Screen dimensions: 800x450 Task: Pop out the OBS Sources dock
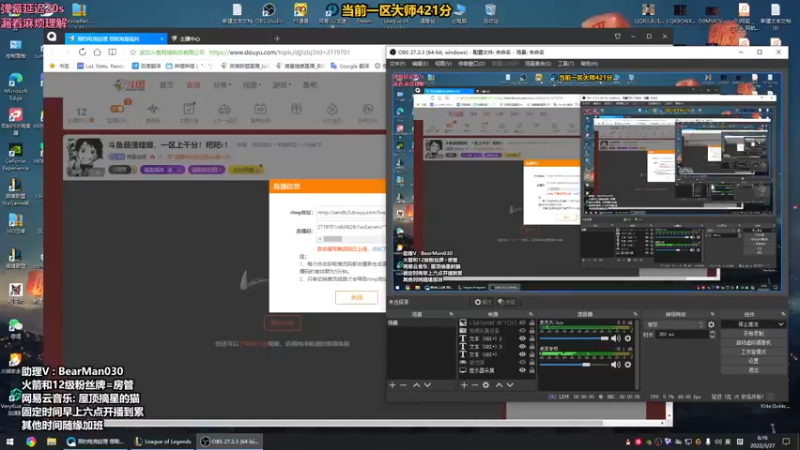531,314
